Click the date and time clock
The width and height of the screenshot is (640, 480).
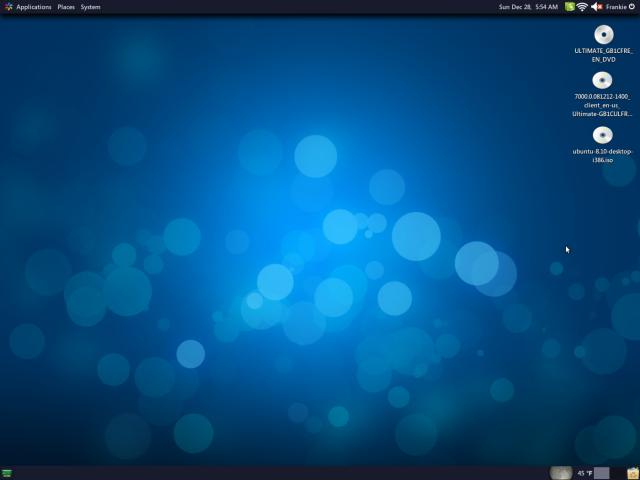tap(528, 7)
